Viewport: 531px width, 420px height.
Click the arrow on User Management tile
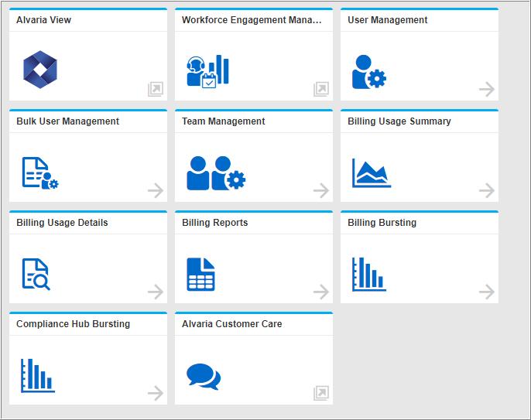486,90
